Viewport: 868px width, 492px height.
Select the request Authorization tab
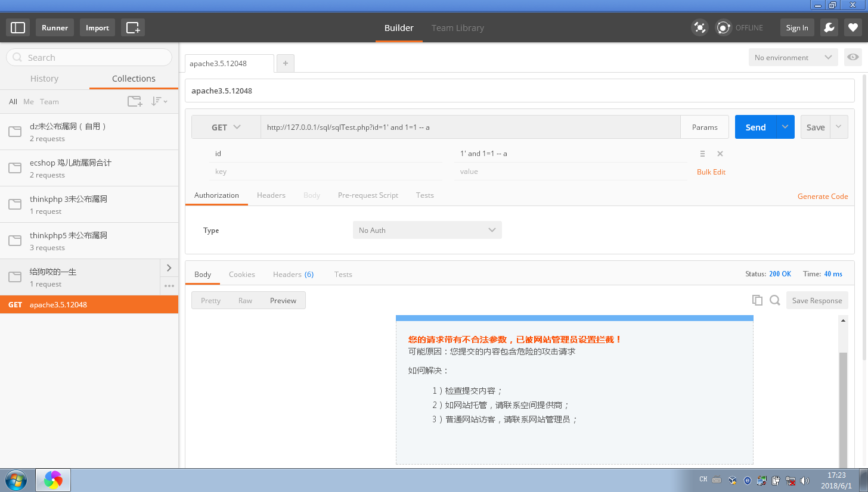pos(216,195)
